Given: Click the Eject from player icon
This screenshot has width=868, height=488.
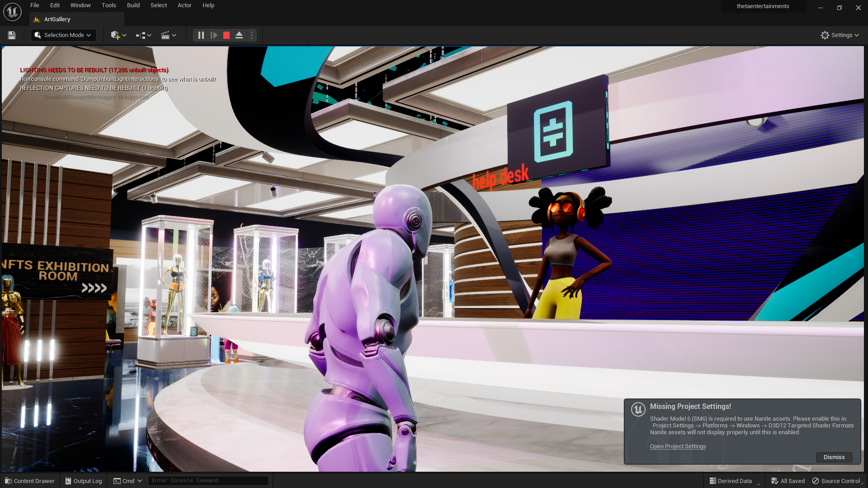Looking at the screenshot, I should (239, 35).
